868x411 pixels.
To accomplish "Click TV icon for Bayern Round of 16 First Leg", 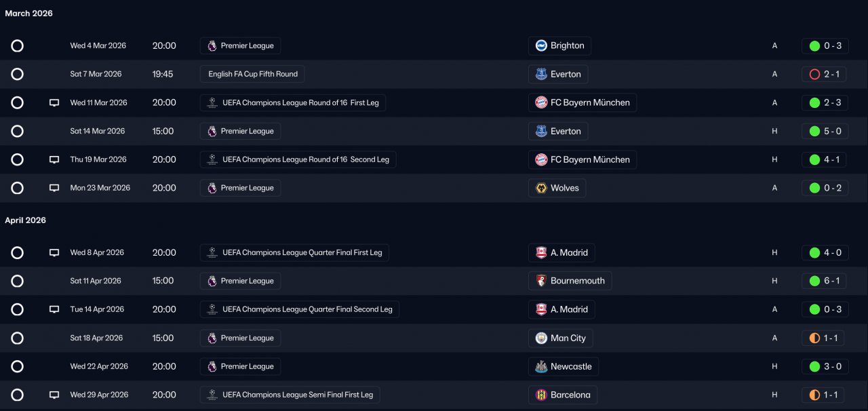I will tap(54, 102).
